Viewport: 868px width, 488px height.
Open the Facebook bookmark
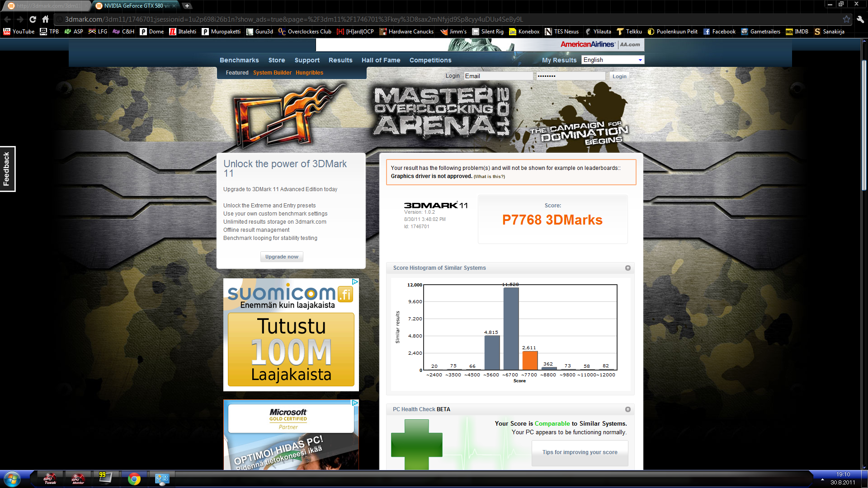[x=719, y=32]
